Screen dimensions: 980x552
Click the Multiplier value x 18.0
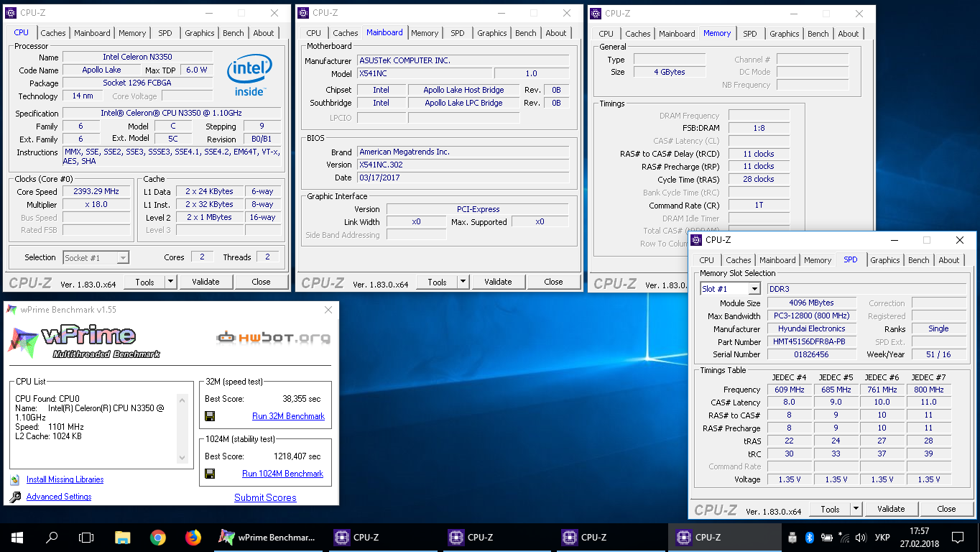pyautogui.click(x=96, y=204)
